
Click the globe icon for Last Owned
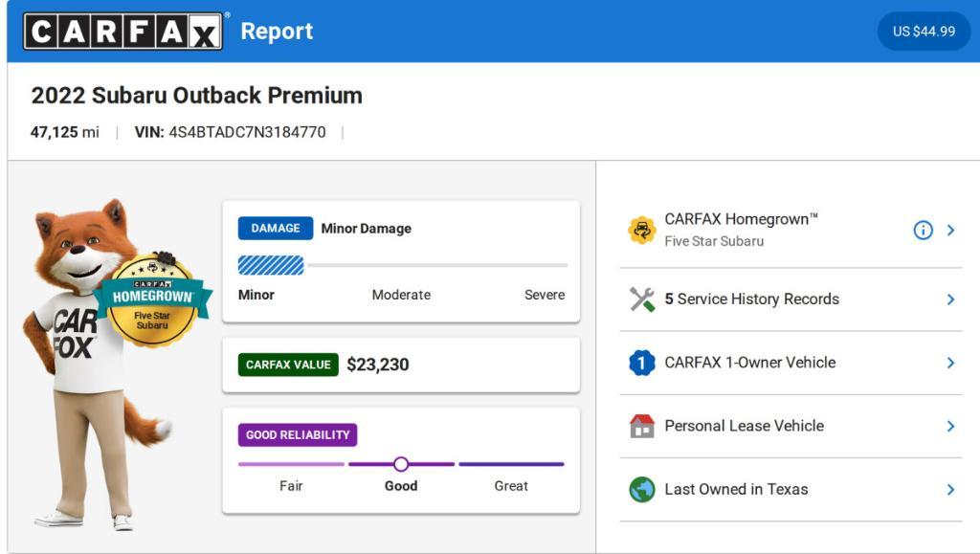[642, 489]
